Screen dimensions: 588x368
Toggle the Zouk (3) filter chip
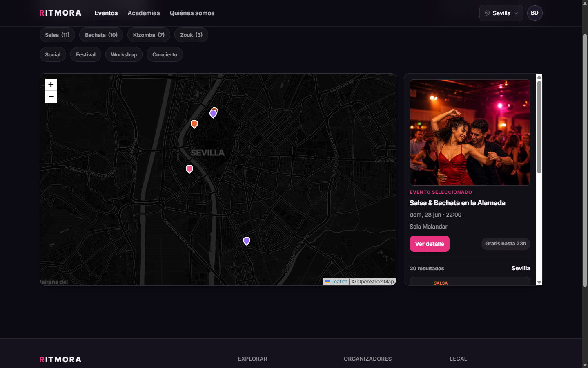(191, 35)
